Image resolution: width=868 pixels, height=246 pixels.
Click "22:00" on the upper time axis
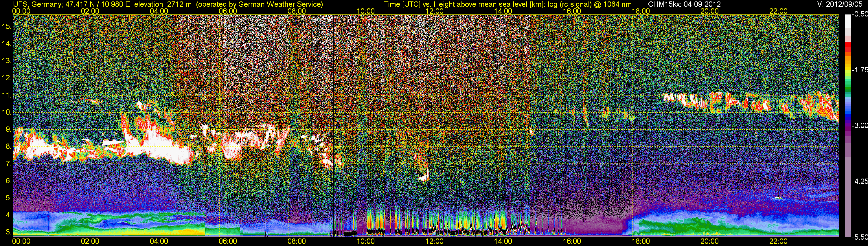coord(778,11)
